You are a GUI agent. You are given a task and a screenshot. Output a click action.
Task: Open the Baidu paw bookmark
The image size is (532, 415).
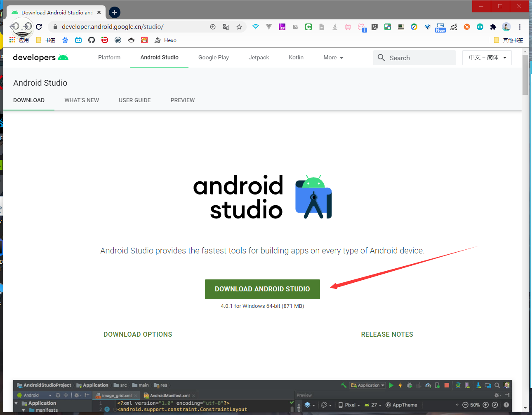click(x=65, y=40)
